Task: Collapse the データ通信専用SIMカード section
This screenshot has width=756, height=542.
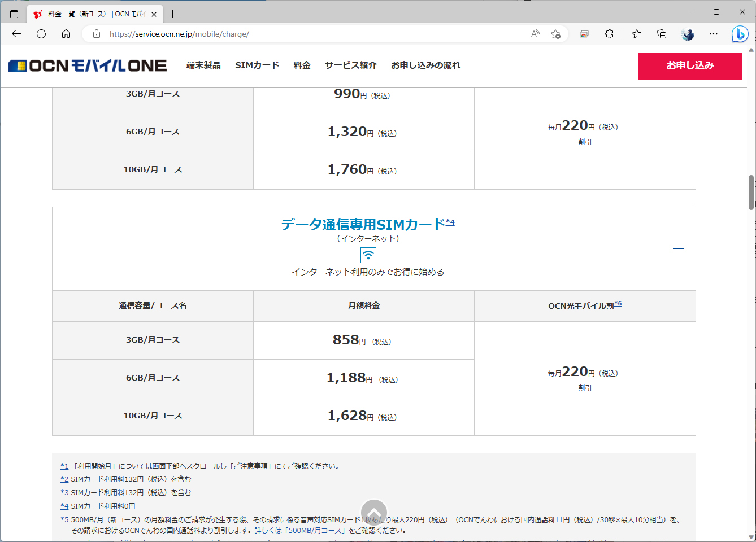Action: pos(679,248)
